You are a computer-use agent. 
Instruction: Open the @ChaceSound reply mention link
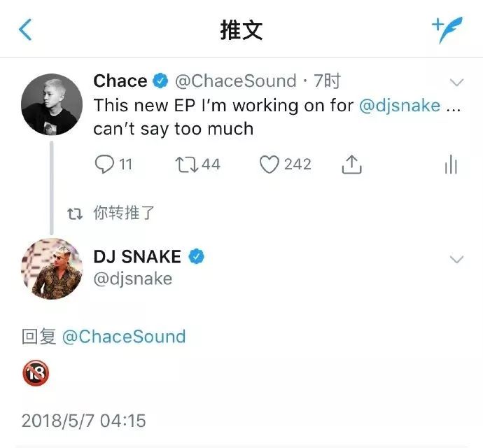point(124,337)
